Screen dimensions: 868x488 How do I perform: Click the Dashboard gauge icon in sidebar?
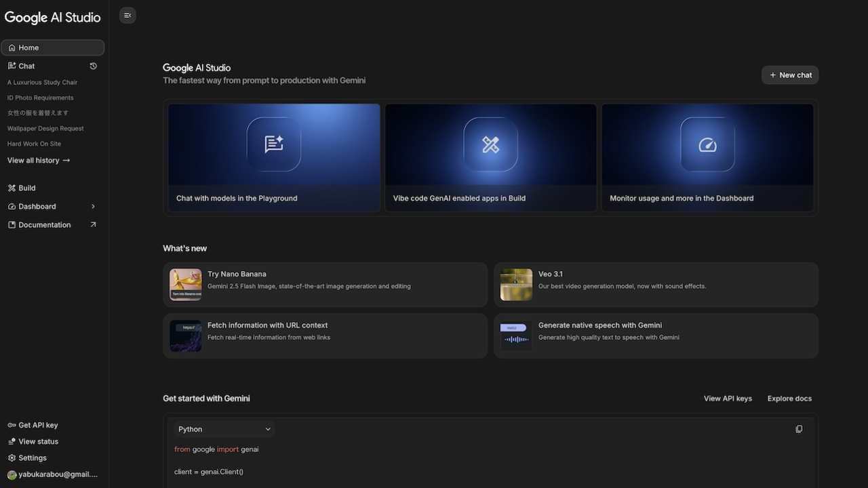click(12, 206)
